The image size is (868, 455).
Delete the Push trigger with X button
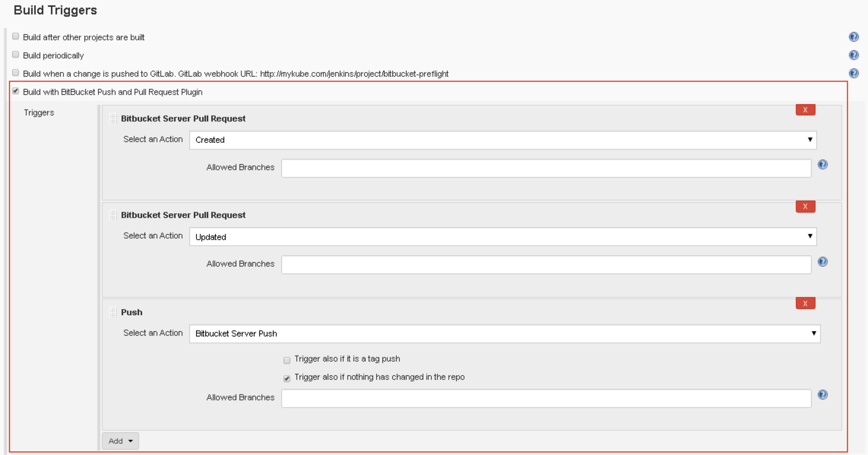(805, 303)
